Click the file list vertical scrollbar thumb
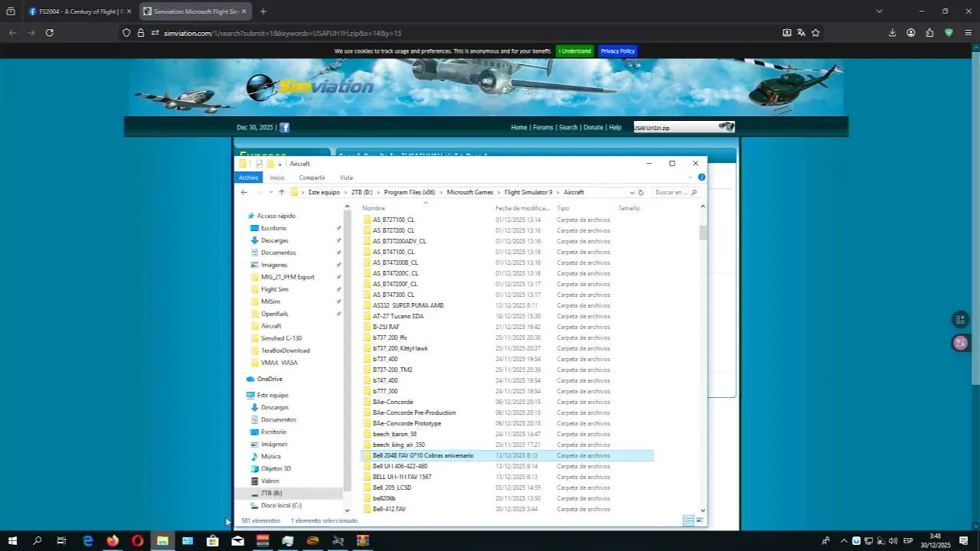This screenshot has width=980, height=551. point(703,233)
